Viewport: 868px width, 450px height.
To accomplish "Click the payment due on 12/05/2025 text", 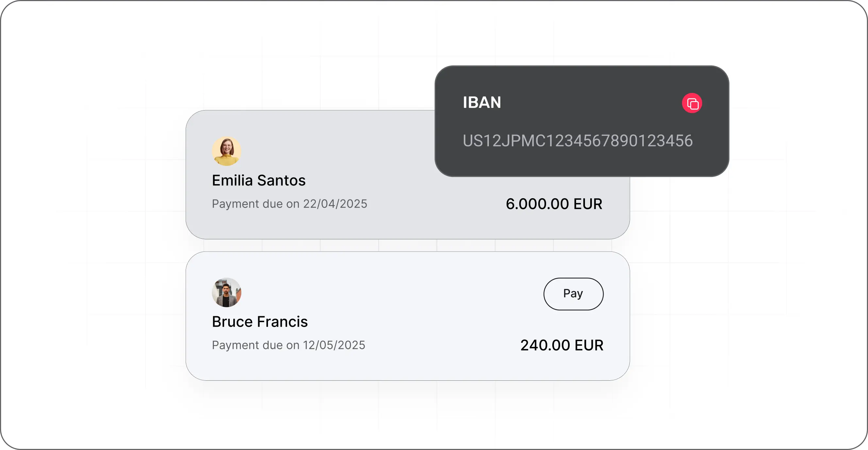I will [x=288, y=345].
